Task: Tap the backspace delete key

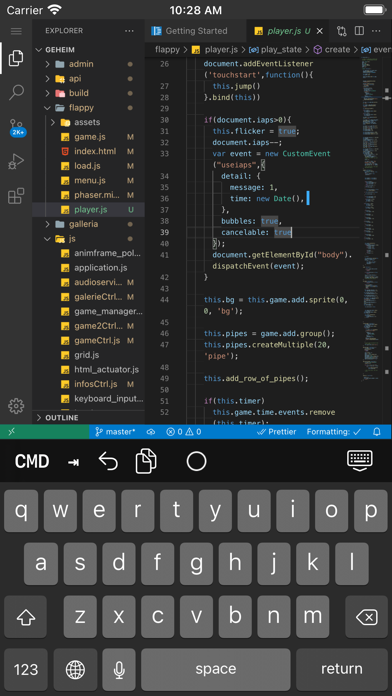Action: point(367,617)
